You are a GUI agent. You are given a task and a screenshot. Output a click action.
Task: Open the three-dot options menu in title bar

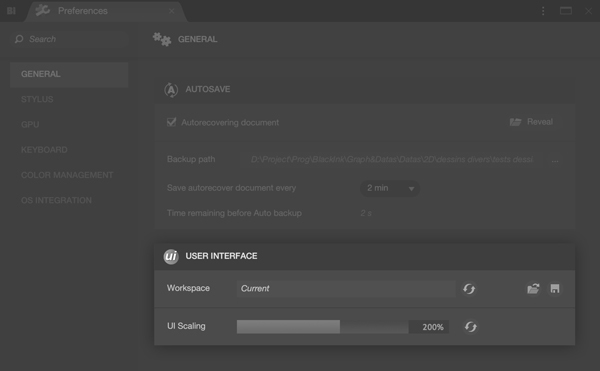coord(543,11)
